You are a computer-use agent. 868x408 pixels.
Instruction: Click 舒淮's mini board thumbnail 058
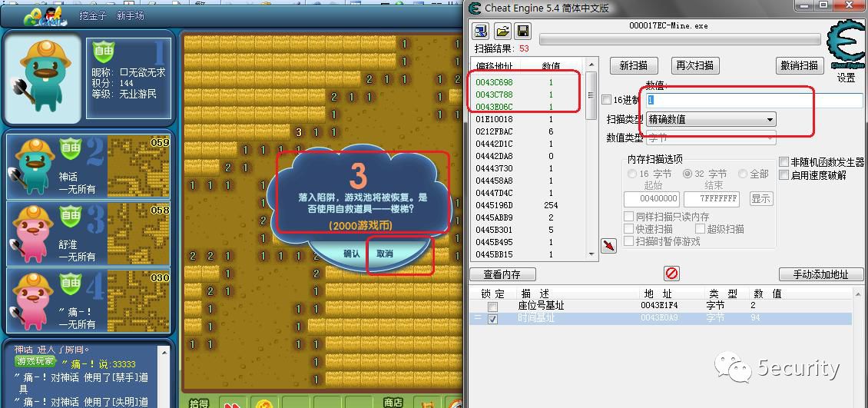pos(138,234)
